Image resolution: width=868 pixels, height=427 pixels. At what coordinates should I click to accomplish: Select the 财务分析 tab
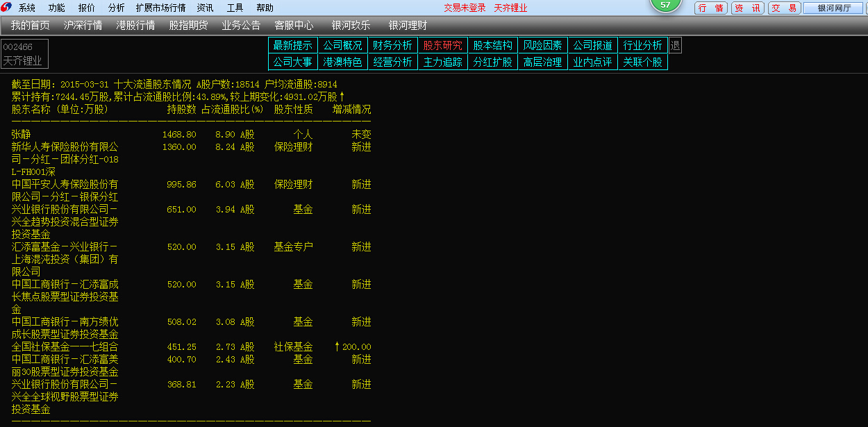point(393,45)
